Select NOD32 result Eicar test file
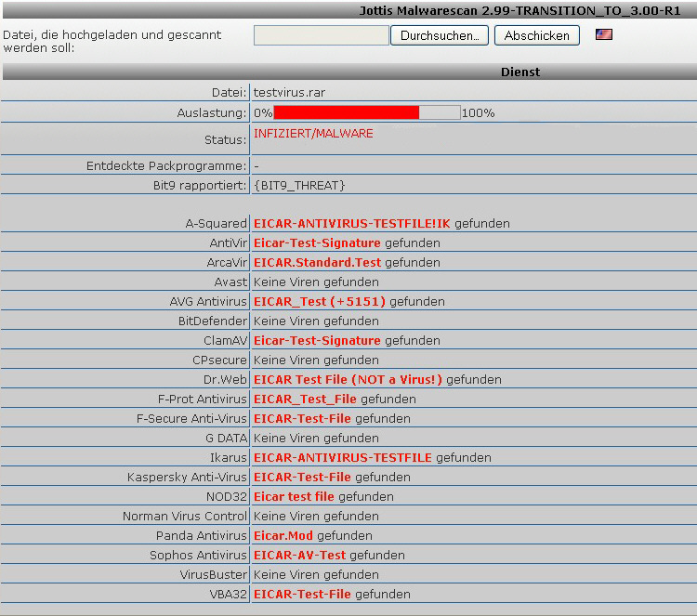Screen dimensions: 697x616 pos(294,497)
